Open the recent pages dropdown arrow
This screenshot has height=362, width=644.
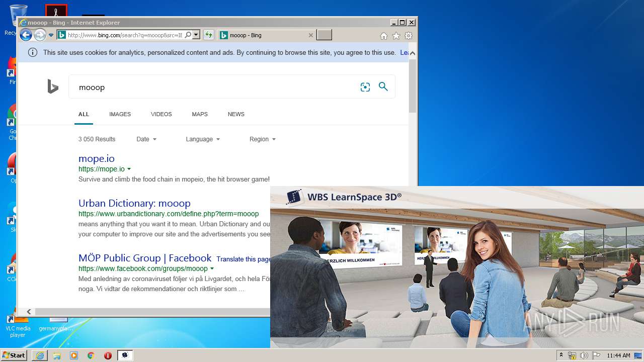[51, 35]
